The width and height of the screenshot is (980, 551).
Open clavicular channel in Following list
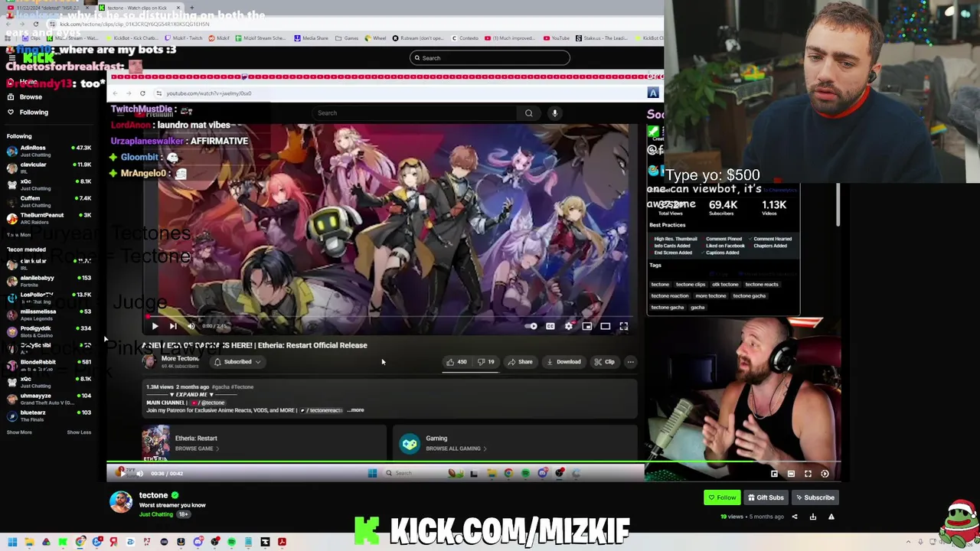(50, 168)
